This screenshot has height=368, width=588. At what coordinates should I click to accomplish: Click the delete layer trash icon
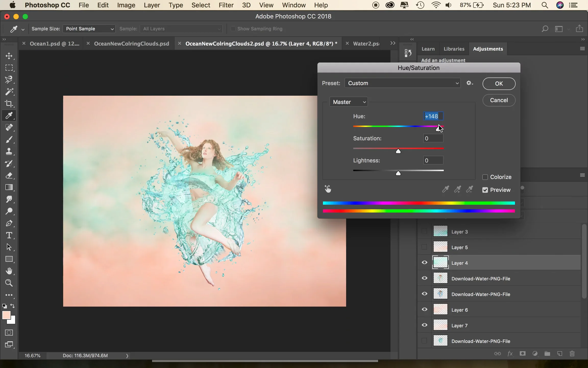572,354
